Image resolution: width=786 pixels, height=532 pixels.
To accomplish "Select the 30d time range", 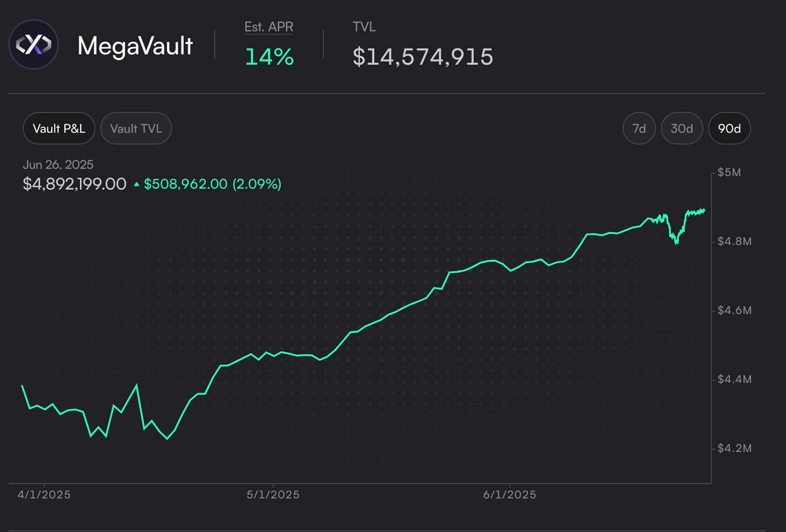I will [x=682, y=128].
